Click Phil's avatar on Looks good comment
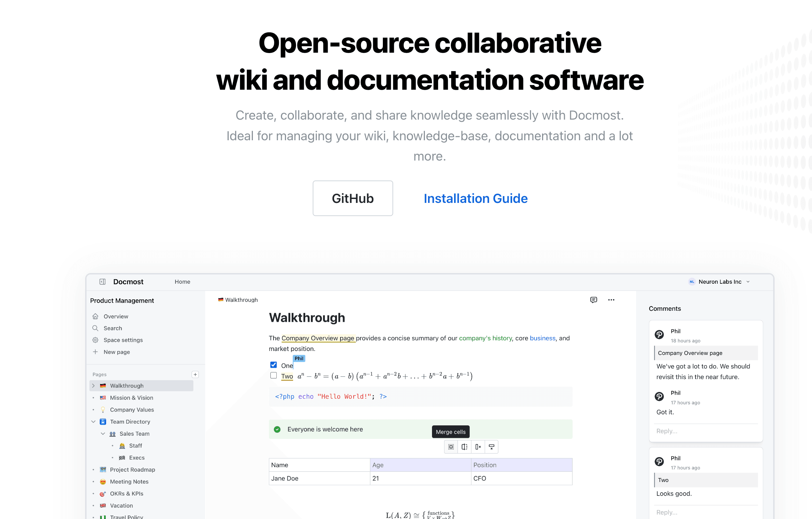The width and height of the screenshot is (812, 519). click(x=659, y=462)
